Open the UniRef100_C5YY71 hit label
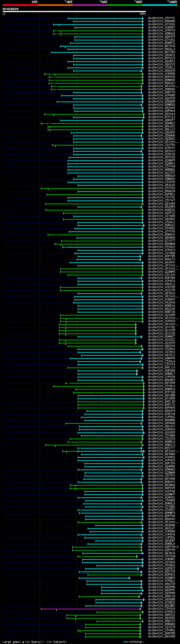Viewport: 180px width, 644px height. (161, 18)
